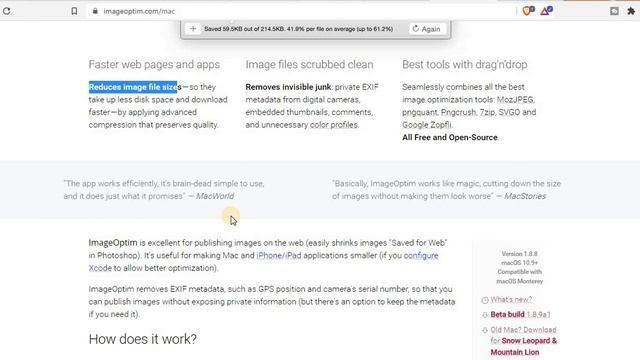The image size is (640, 360).
Task: Follow the color profiles link
Action: point(333,125)
